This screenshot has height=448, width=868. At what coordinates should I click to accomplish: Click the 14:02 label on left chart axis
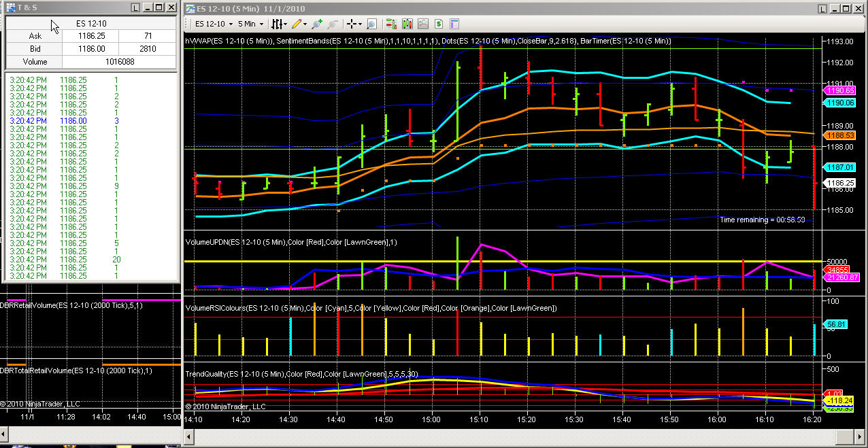[x=101, y=417]
